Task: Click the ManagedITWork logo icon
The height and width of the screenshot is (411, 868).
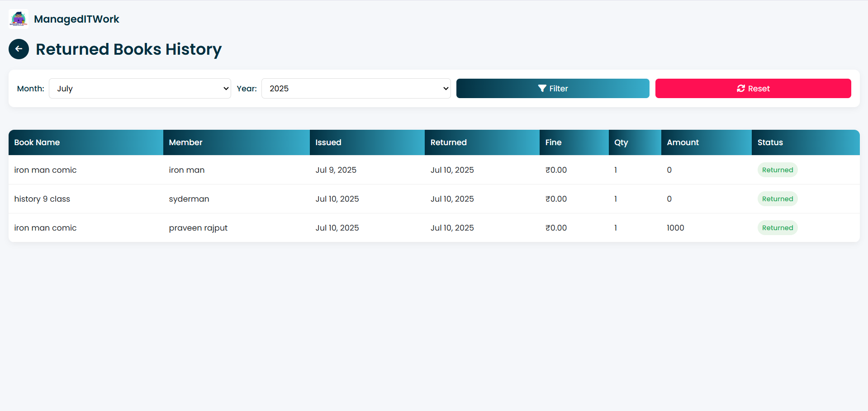Action: [x=18, y=19]
